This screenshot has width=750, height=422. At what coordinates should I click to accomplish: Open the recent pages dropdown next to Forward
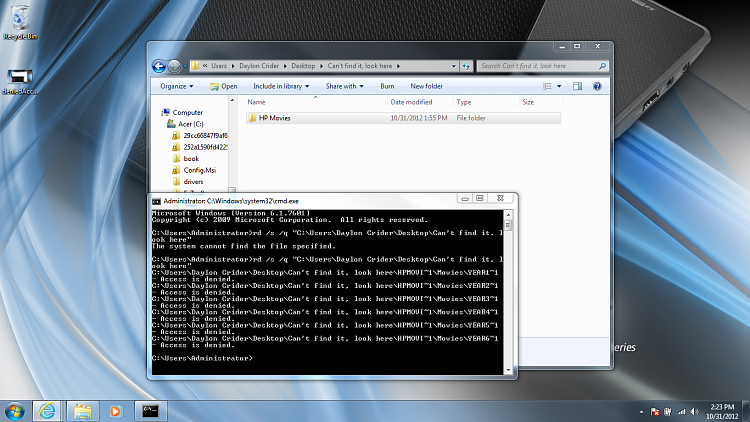coord(185,67)
